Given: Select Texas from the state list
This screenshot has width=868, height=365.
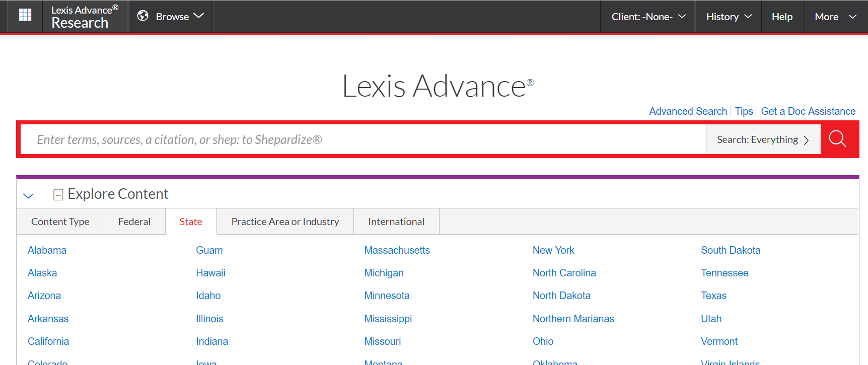Looking at the screenshot, I should 713,296.
